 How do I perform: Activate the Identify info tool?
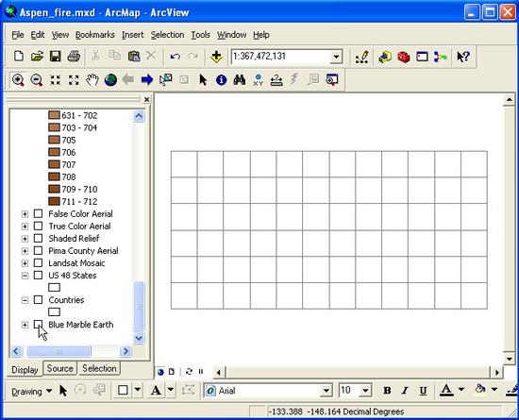pyautogui.click(x=221, y=80)
